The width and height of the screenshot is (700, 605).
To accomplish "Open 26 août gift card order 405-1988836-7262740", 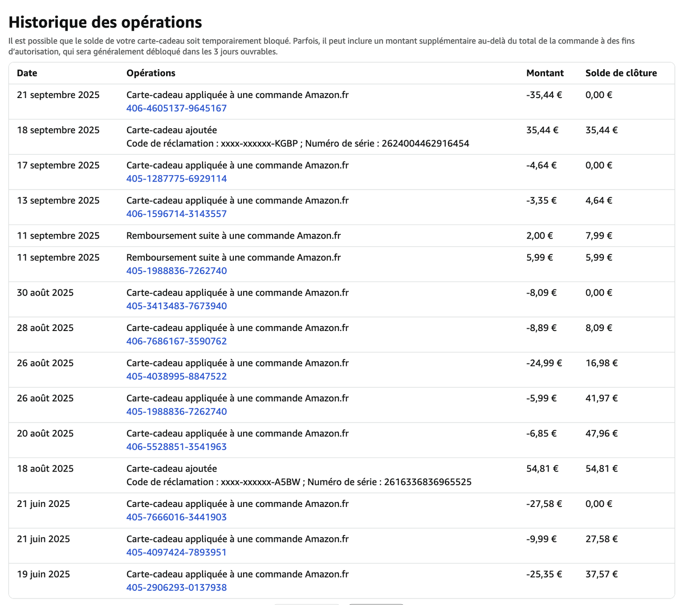I will (176, 412).
